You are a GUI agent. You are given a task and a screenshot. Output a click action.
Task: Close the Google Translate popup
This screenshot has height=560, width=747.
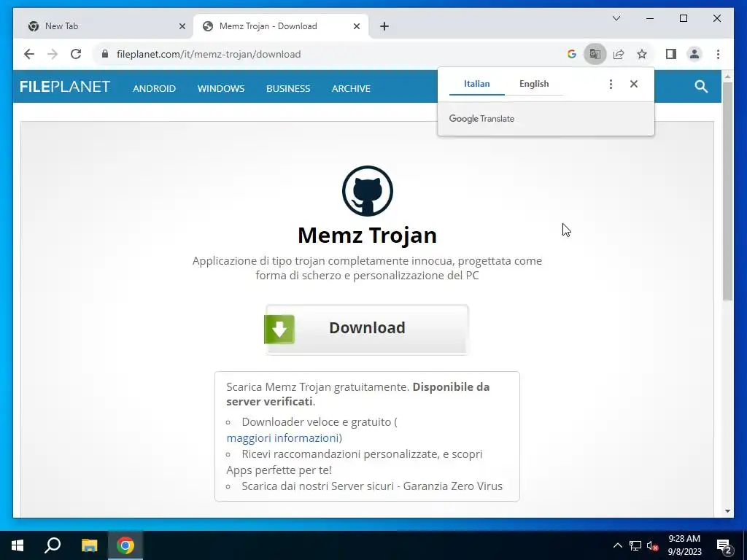634,85
